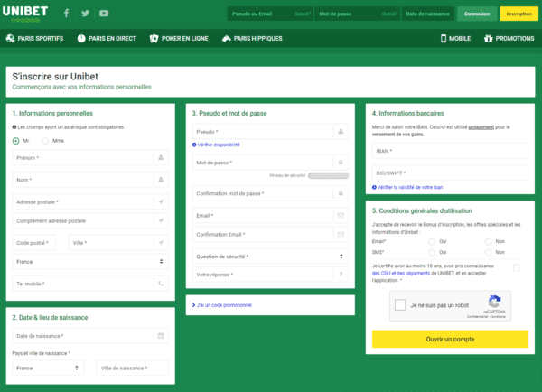Open des CGU et des règlements link
The height and width of the screenshot is (392, 542).
[401, 273]
